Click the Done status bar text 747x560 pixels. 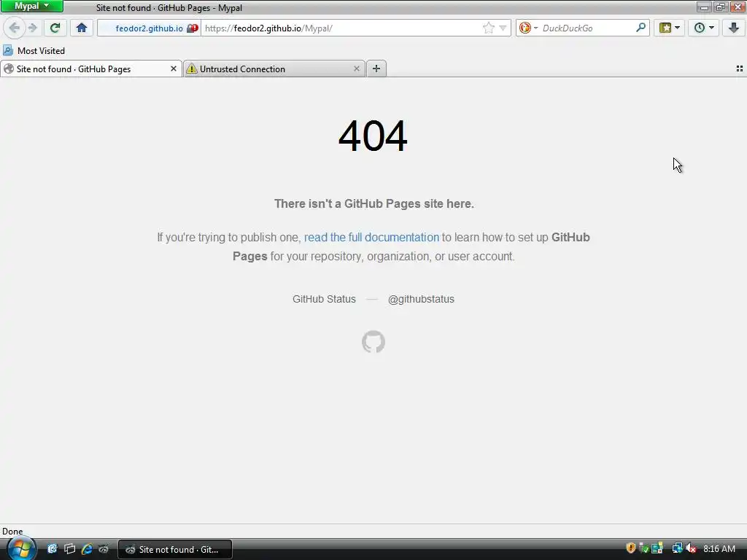click(x=12, y=532)
